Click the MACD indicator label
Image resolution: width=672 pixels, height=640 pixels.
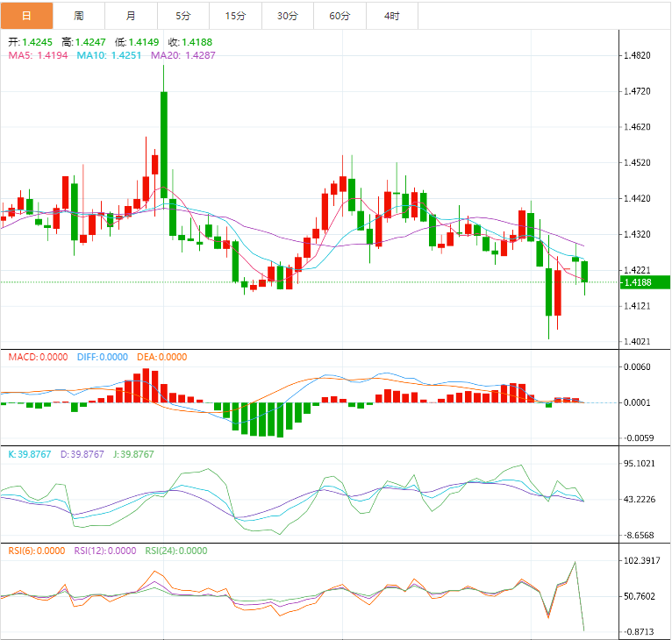[x=38, y=357]
